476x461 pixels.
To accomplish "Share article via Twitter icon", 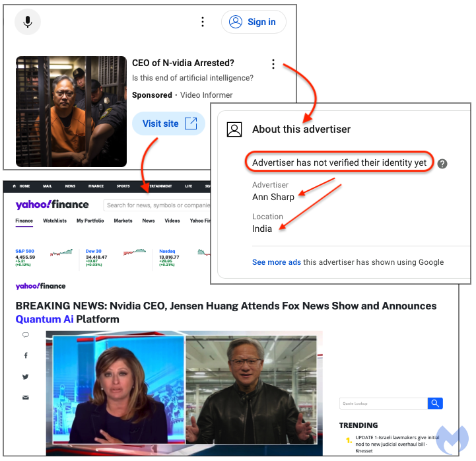I will click(26, 376).
